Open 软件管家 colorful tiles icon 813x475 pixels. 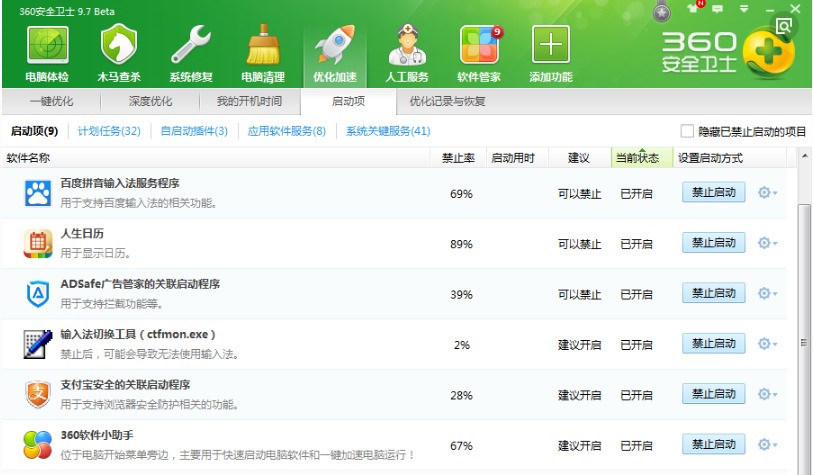coord(479,45)
